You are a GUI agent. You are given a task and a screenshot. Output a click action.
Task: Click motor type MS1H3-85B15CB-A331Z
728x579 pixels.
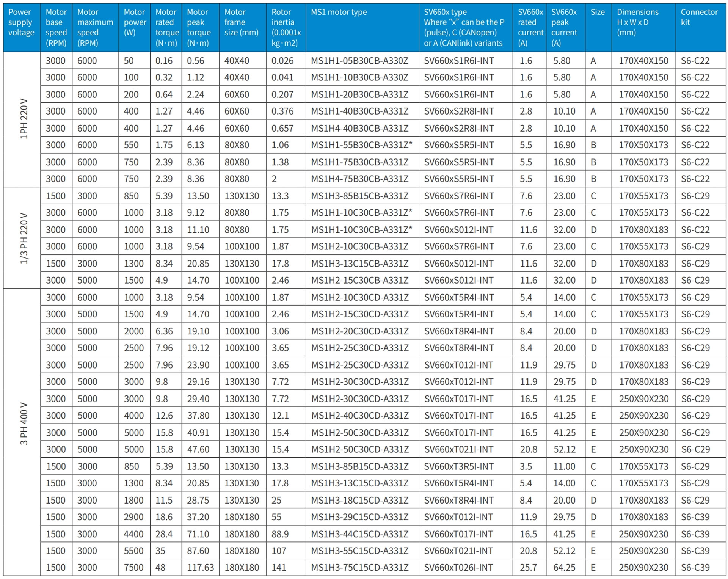pos(359,196)
